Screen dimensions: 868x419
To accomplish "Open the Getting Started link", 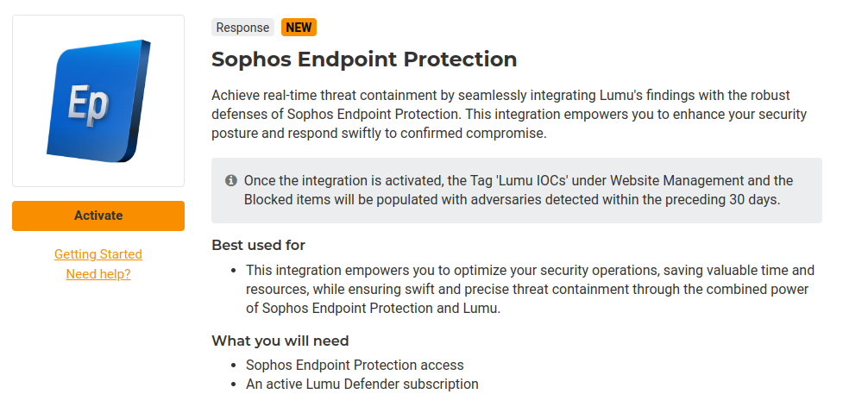I will click(x=98, y=254).
